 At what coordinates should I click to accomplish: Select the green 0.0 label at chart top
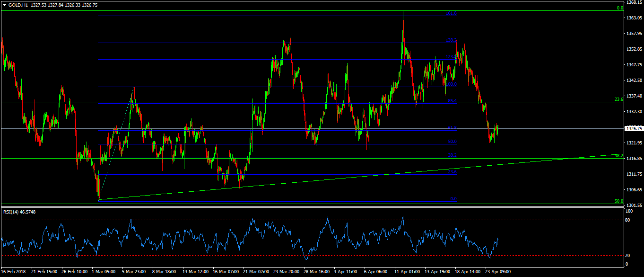click(x=620, y=8)
